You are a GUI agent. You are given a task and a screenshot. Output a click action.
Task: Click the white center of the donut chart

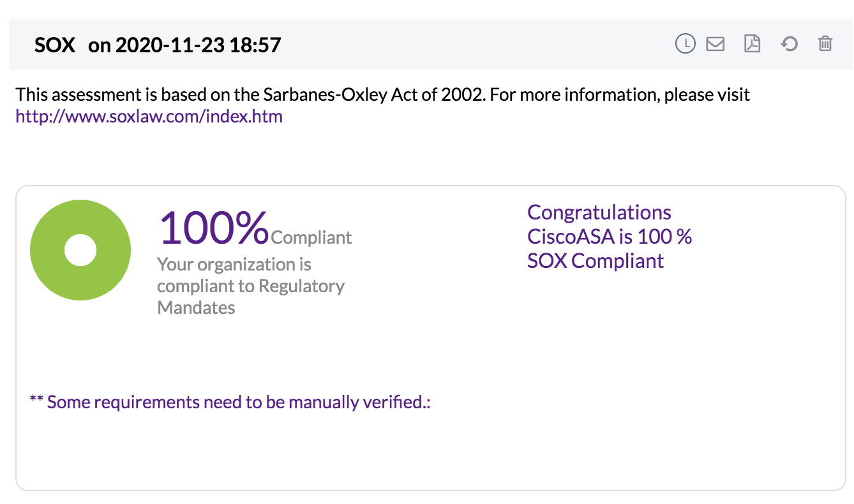(x=80, y=250)
